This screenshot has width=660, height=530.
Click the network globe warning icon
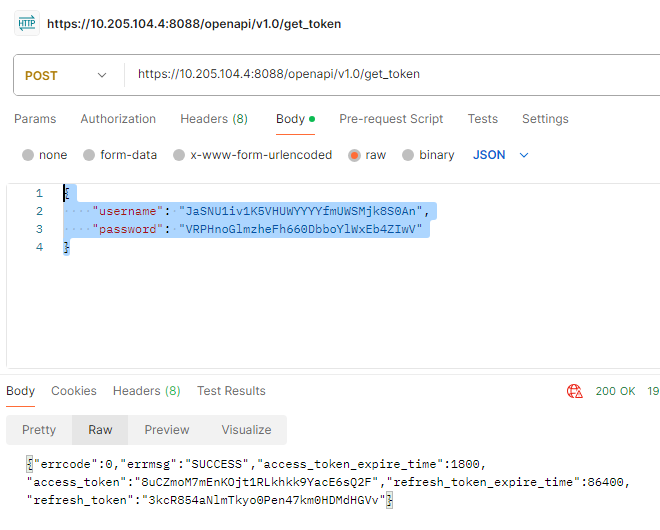pos(575,391)
